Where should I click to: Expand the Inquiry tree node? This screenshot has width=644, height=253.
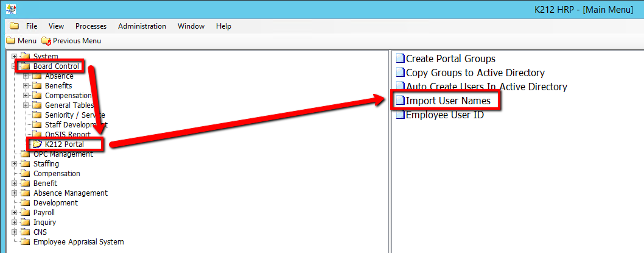coord(14,223)
